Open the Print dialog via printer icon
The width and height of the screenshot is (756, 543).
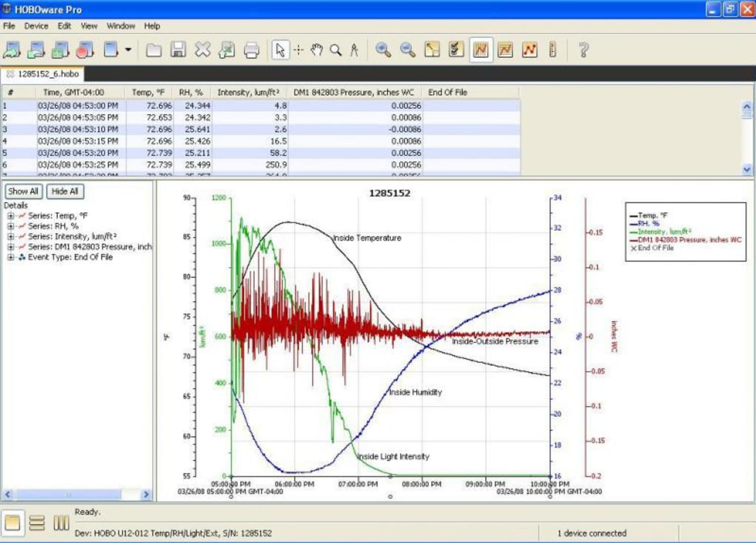[251, 50]
